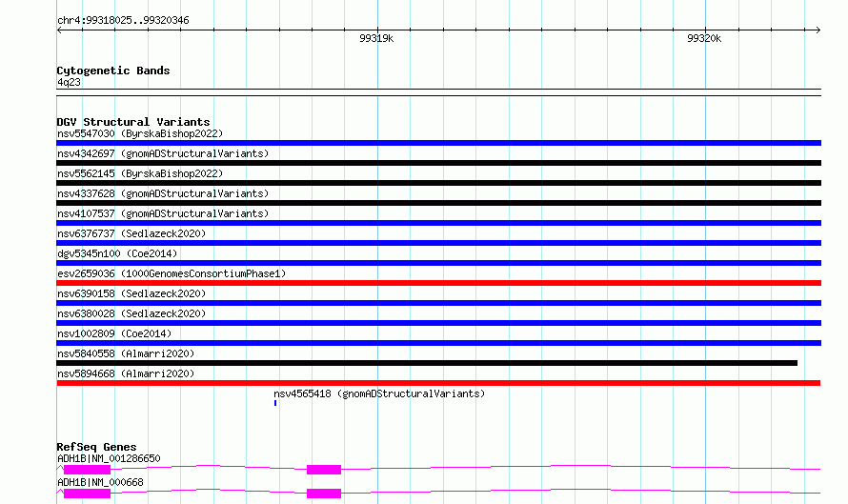Click the 99319k ruler label
The width and height of the screenshot is (848, 504).
[376, 38]
